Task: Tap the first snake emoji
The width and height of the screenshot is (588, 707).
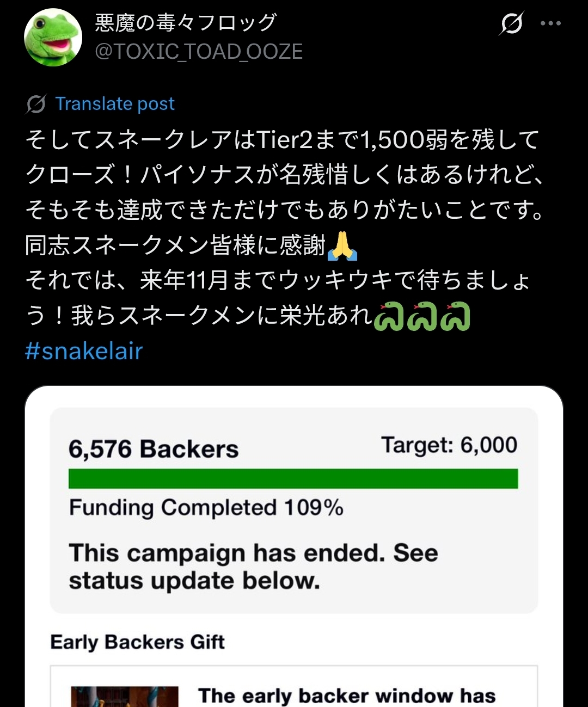Action: [389, 317]
